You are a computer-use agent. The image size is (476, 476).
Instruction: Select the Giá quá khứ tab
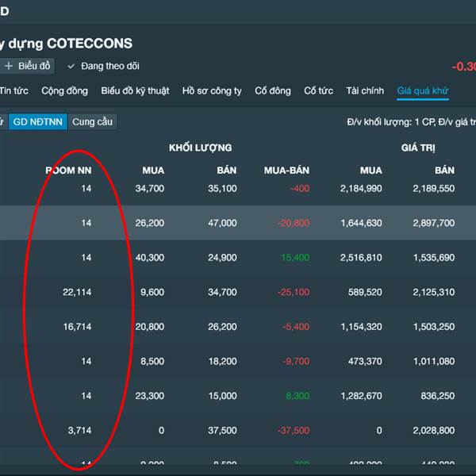click(x=423, y=90)
